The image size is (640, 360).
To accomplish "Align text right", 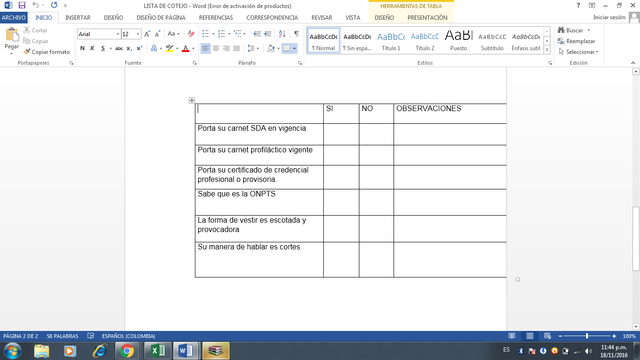I will pos(226,48).
